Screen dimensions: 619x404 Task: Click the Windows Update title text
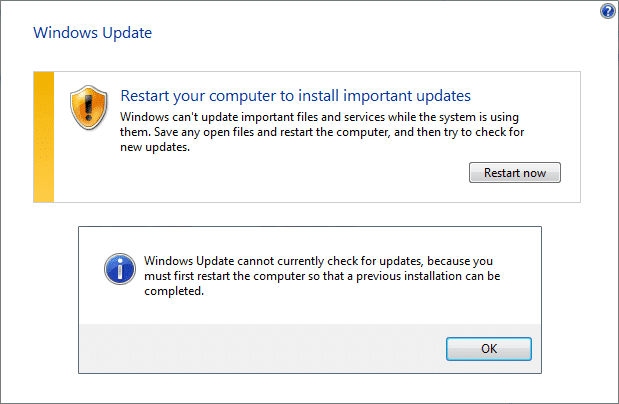click(x=93, y=32)
